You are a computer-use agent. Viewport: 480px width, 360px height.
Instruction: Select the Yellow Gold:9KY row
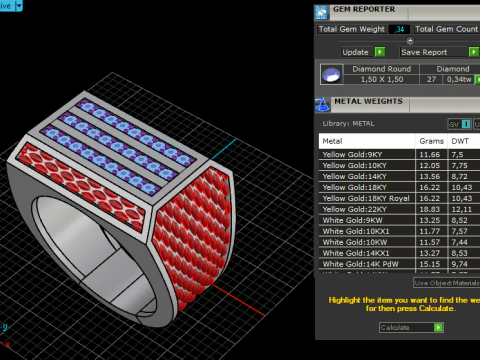coord(399,154)
